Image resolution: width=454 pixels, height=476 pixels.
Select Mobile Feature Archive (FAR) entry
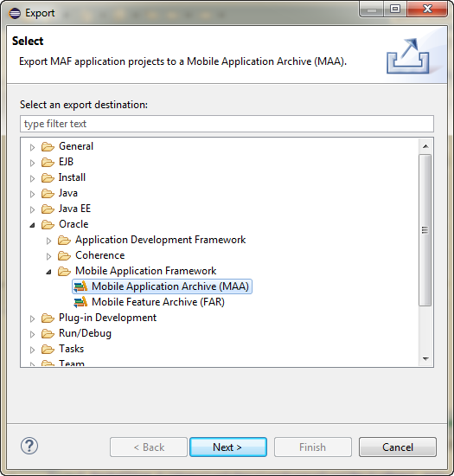(158, 302)
